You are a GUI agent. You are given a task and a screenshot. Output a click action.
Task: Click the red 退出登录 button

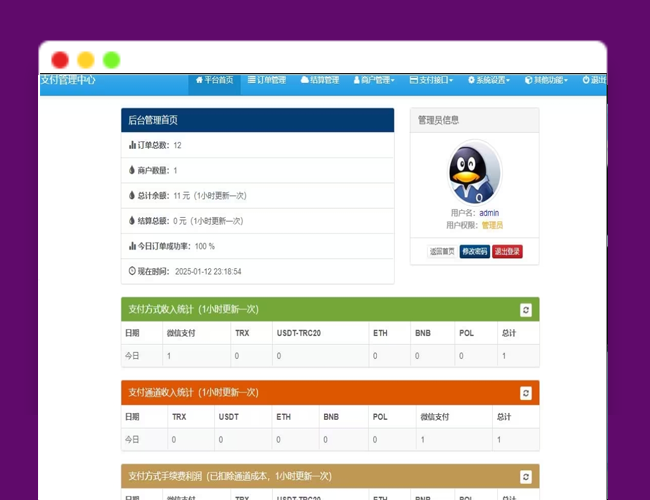[x=507, y=251]
